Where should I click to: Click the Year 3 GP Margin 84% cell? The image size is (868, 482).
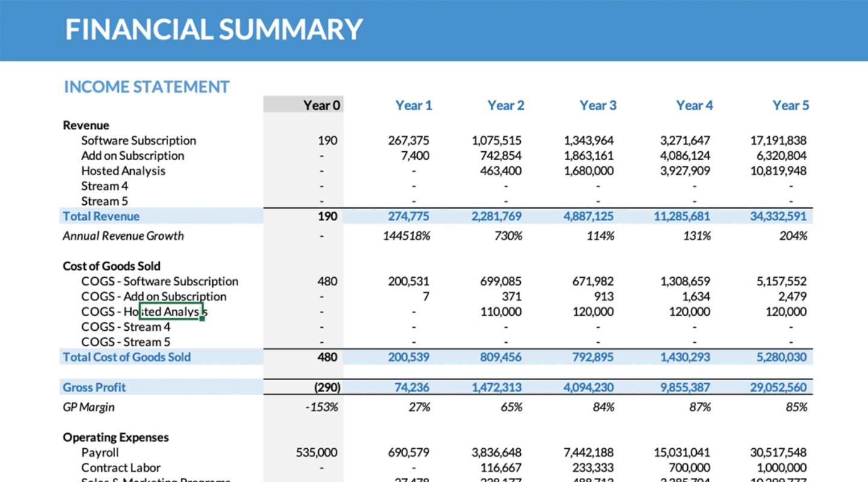click(602, 407)
